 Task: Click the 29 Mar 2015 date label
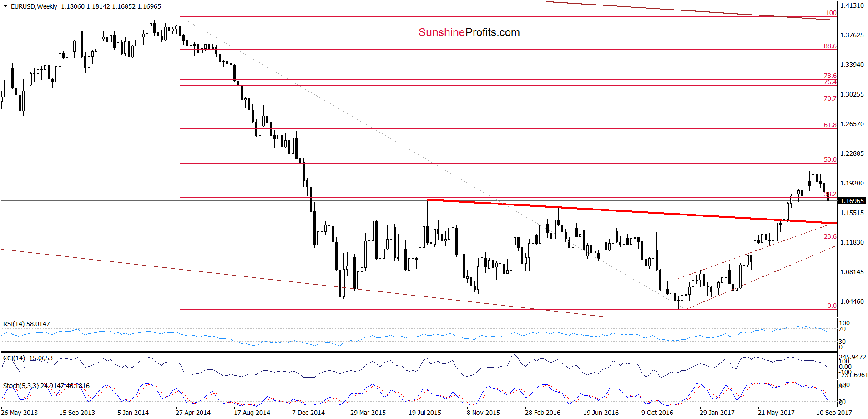(x=368, y=413)
